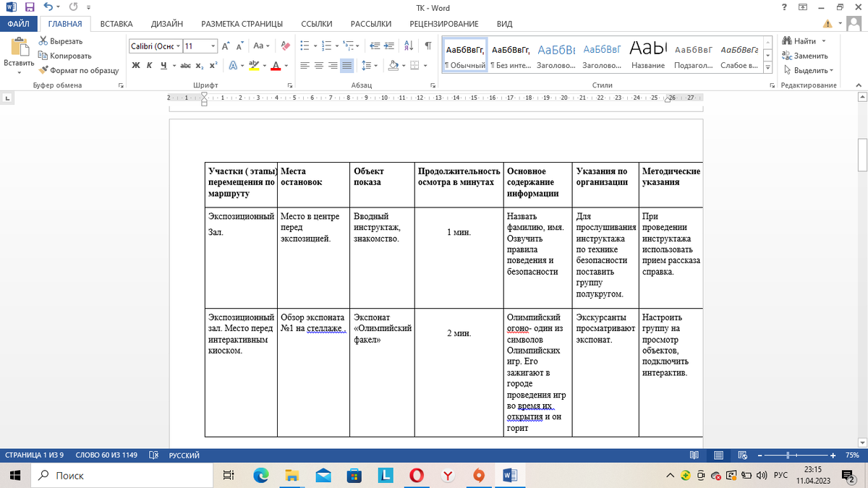Screen dimensions: 868x488
Task: Click the Заменить replace button
Action: pos(805,56)
